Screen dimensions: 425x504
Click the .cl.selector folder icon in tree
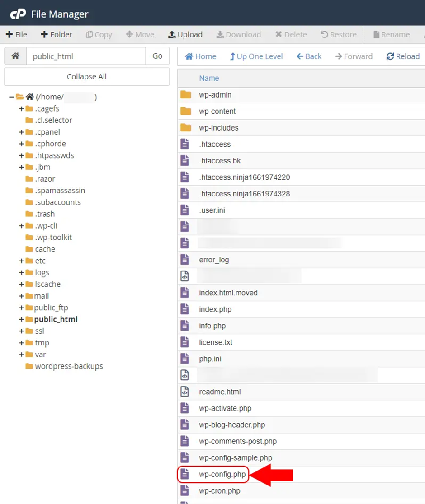click(x=29, y=120)
